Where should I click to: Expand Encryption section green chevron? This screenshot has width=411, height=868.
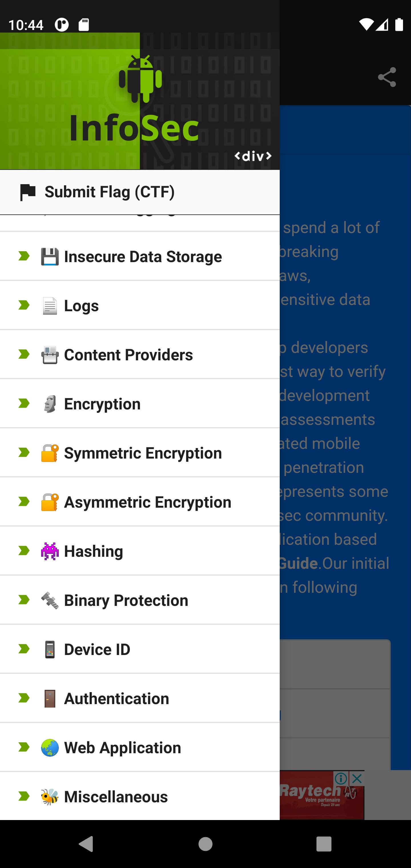coord(24,403)
